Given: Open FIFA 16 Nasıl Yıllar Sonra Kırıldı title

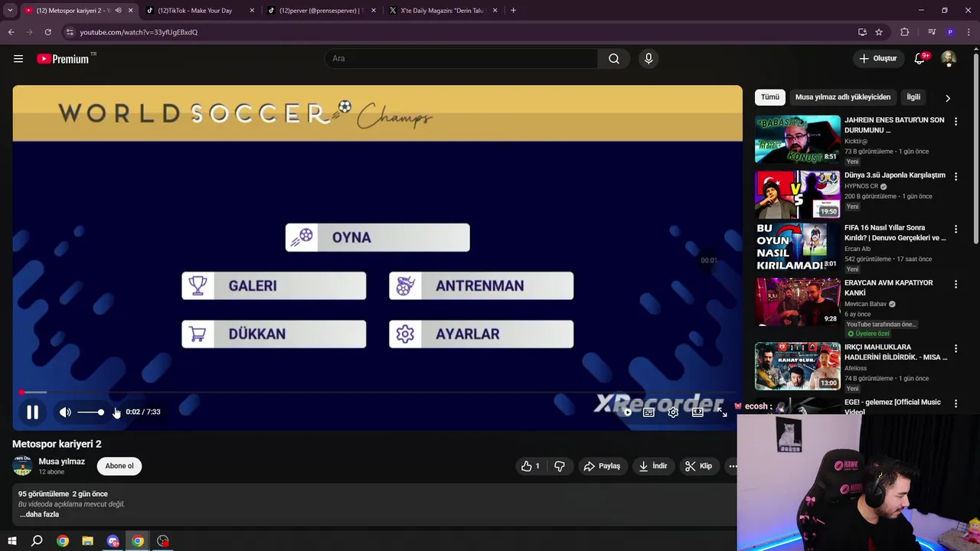Looking at the screenshot, I should point(895,233).
